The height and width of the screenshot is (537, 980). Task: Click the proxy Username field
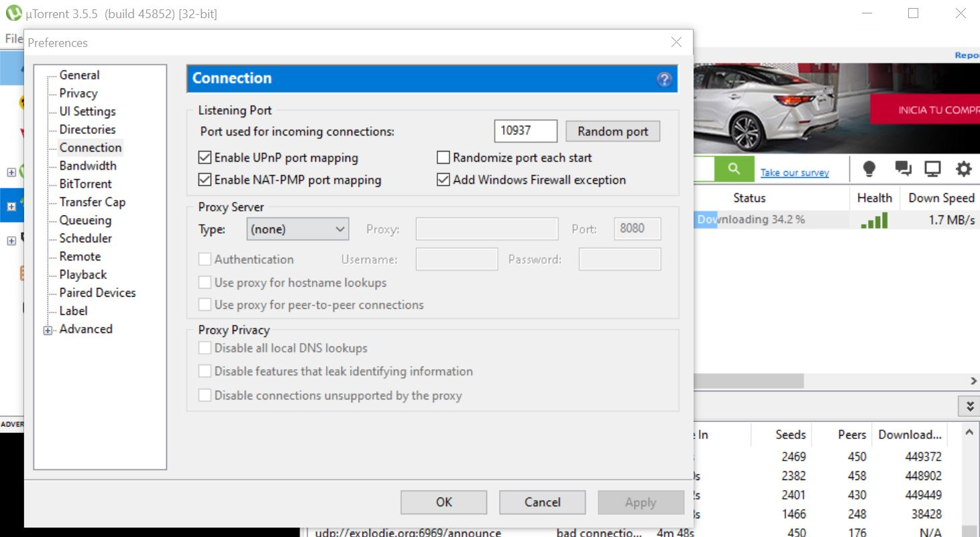457,259
